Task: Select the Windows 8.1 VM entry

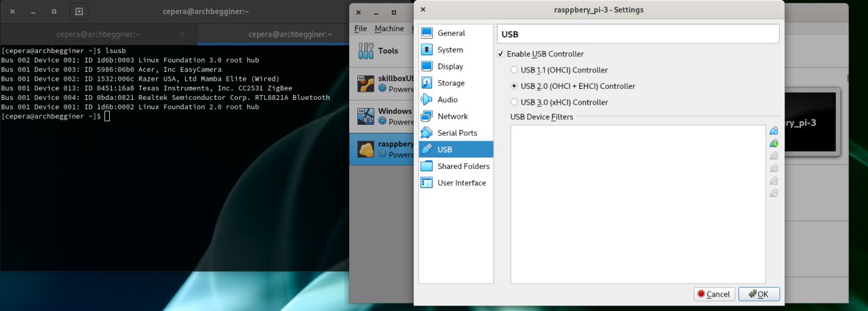Action: 382,116
